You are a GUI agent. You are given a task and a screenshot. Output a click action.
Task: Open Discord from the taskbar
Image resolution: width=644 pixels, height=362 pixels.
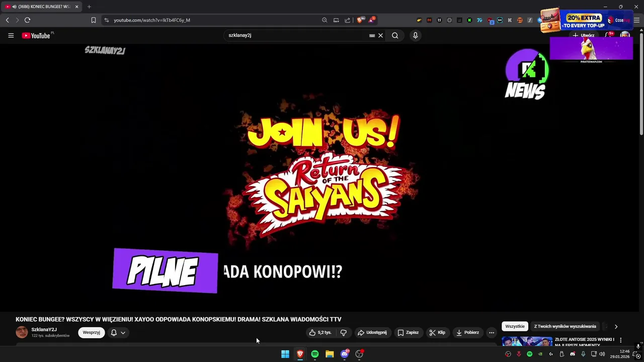click(x=345, y=354)
